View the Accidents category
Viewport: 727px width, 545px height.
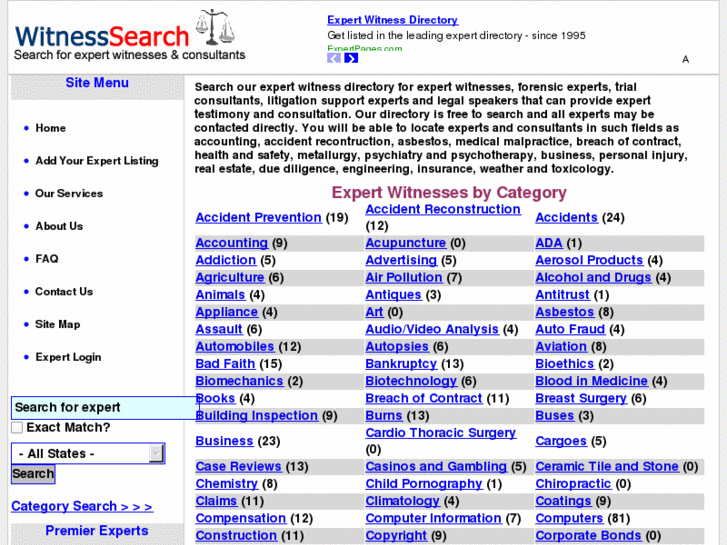[566, 217]
